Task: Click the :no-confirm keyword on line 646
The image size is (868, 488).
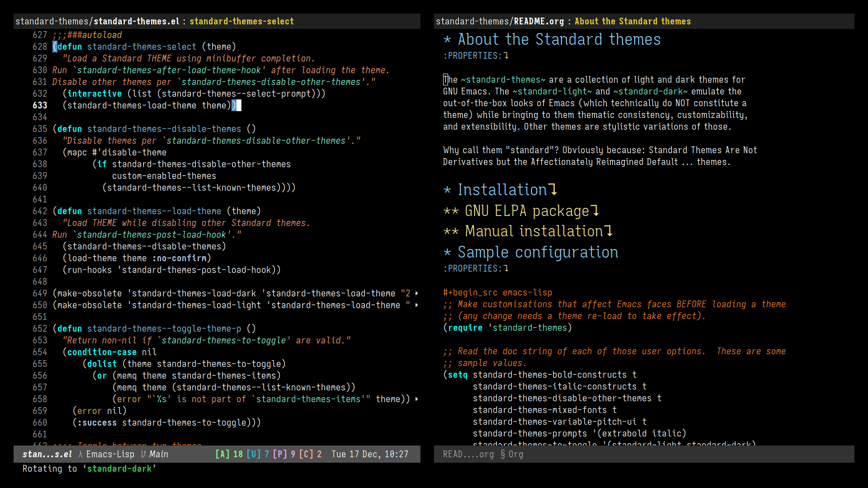Action: [179, 258]
